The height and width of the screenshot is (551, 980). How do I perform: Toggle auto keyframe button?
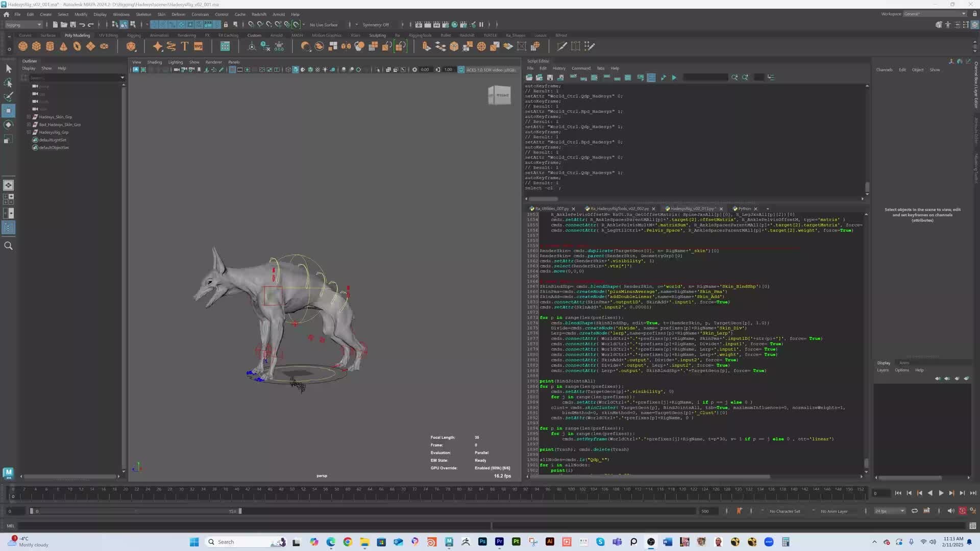click(x=962, y=511)
